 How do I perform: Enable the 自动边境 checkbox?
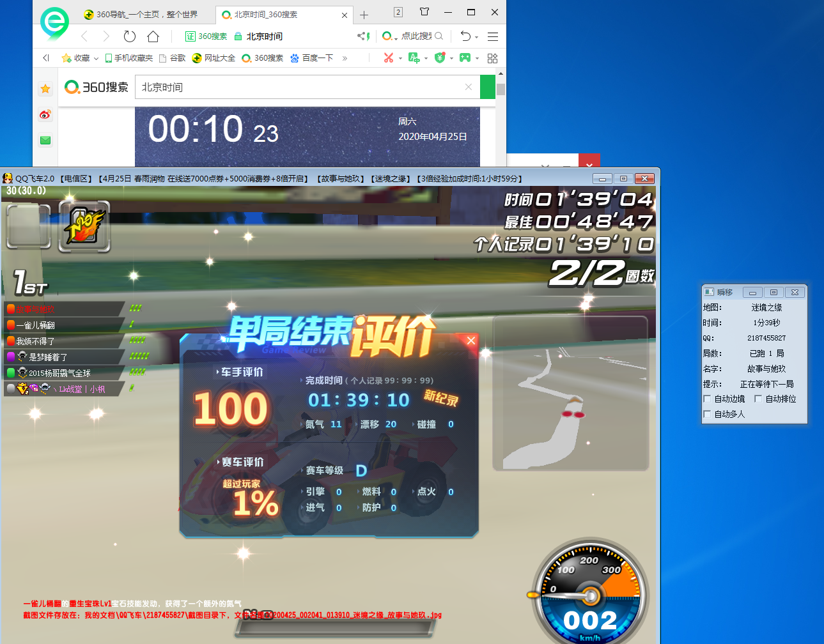point(707,399)
